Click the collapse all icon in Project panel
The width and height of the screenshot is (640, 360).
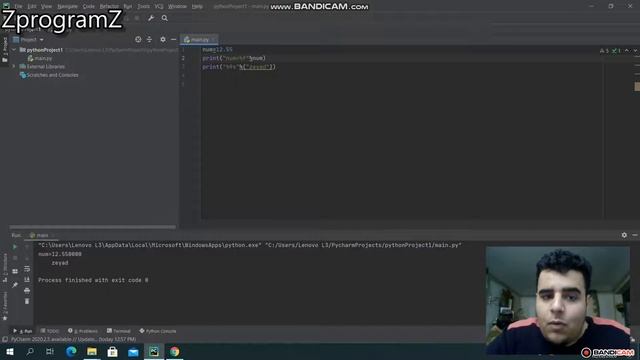tap(149, 39)
